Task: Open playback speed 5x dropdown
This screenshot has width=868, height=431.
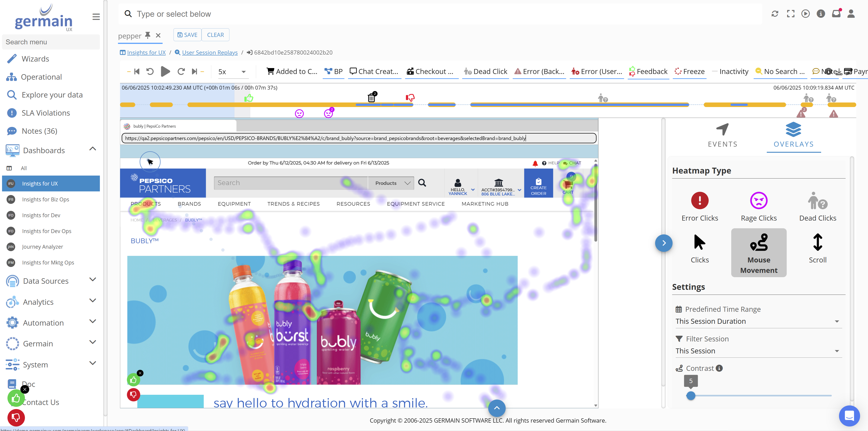Action: click(232, 72)
